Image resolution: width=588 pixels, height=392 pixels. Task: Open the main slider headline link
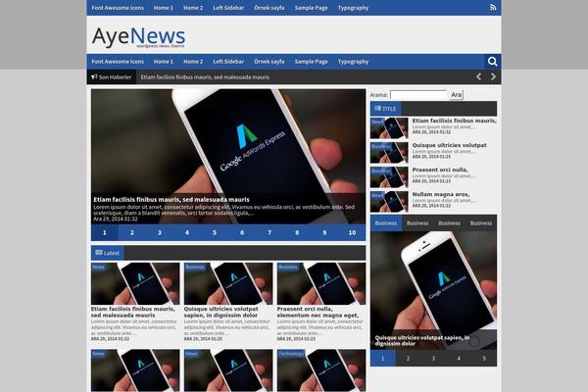pos(171,200)
